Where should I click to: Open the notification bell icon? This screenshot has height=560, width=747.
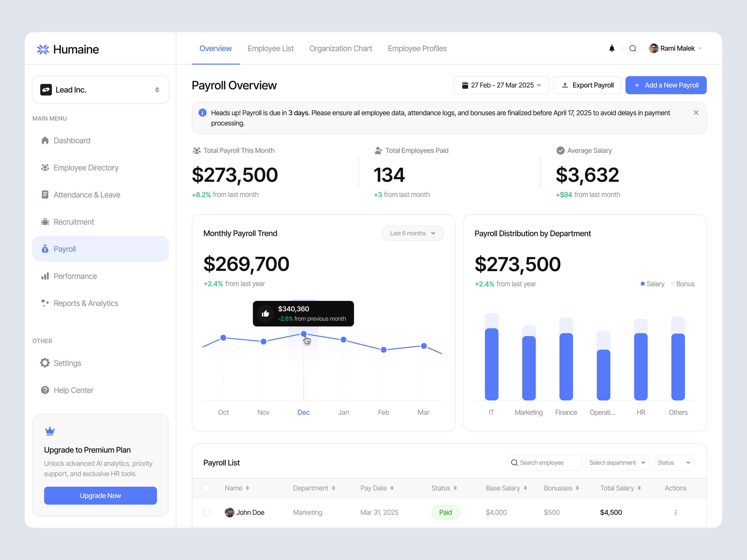click(612, 48)
